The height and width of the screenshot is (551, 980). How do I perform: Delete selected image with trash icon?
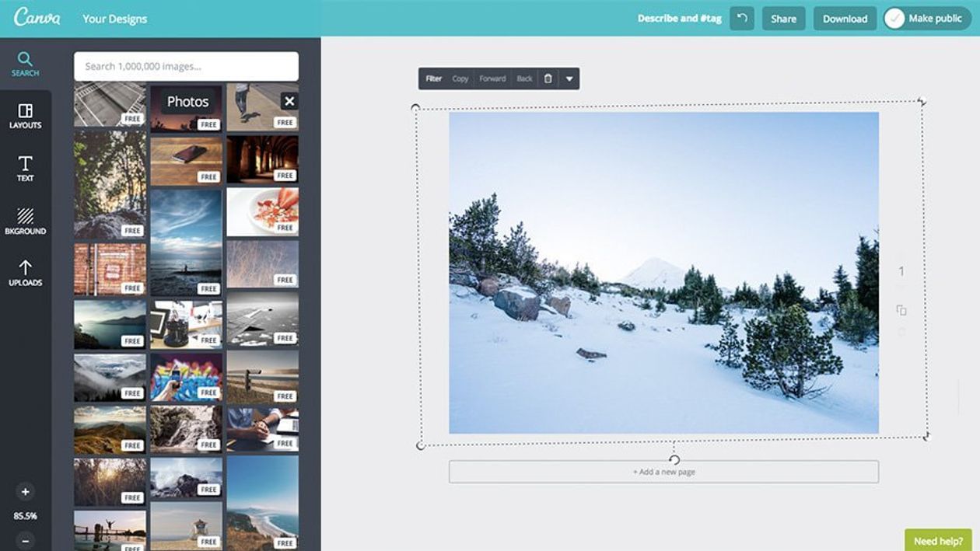[548, 78]
